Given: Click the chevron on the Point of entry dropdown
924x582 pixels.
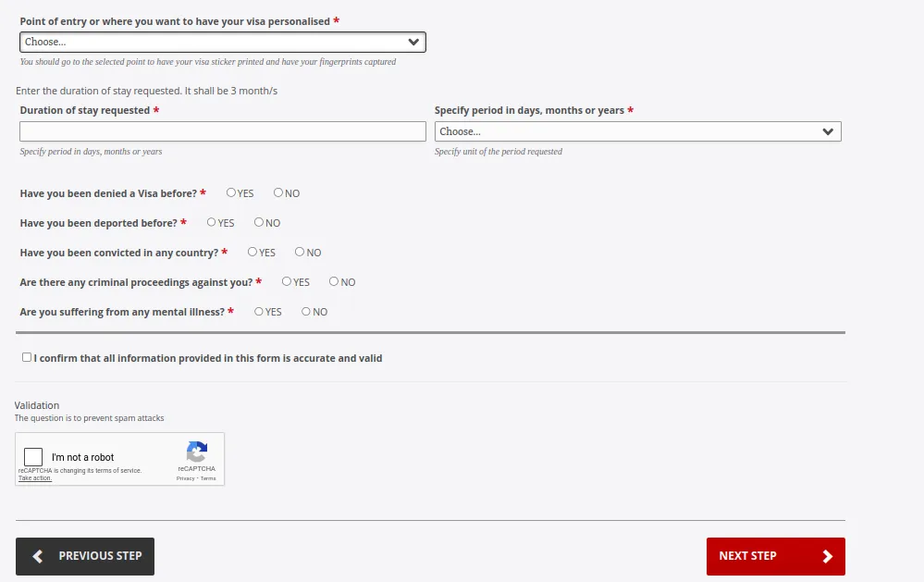Looking at the screenshot, I should pos(415,42).
